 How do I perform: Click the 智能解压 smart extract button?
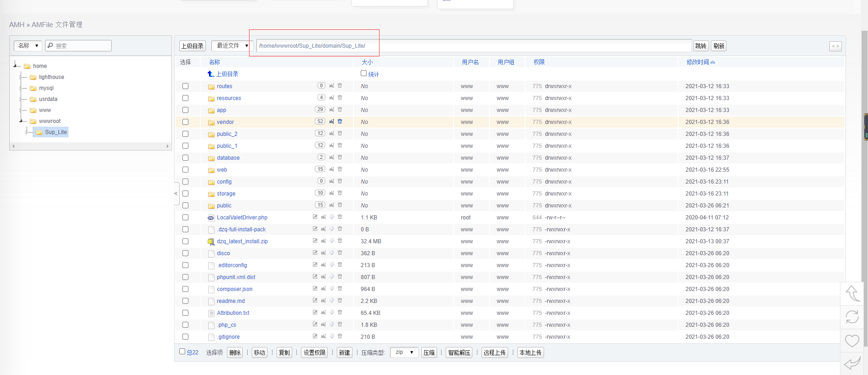tap(459, 353)
